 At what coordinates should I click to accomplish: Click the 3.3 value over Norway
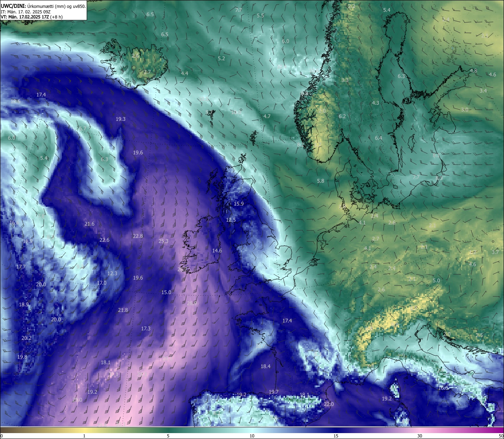[345, 80]
